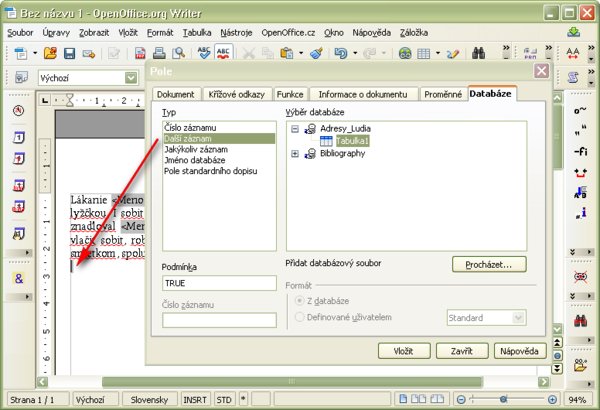The width and height of the screenshot is (600, 410).
Task: Open the Paste options dropdown arrow
Action: [301, 53]
